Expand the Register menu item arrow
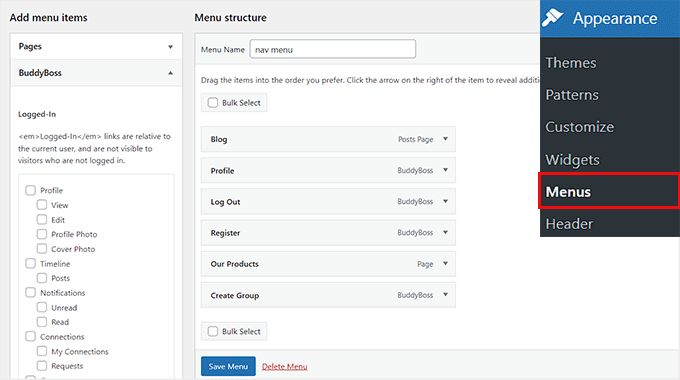Viewport: 680px width, 380px height. 445,233
